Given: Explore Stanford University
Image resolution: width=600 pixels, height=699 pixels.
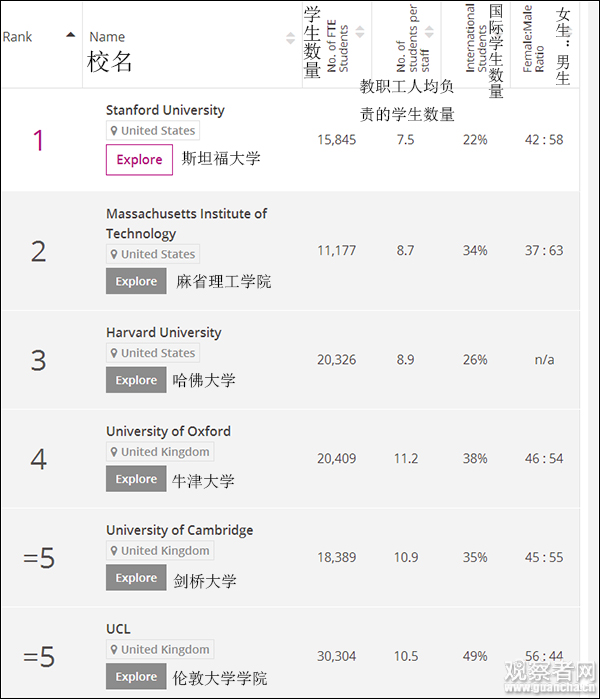Looking at the screenshot, I should pos(139,160).
